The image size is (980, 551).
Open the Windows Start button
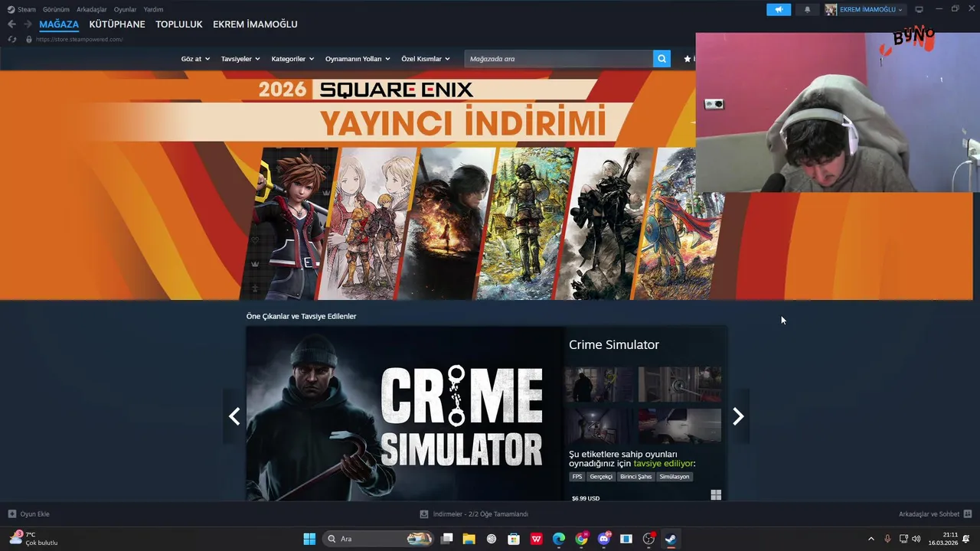[x=309, y=539]
